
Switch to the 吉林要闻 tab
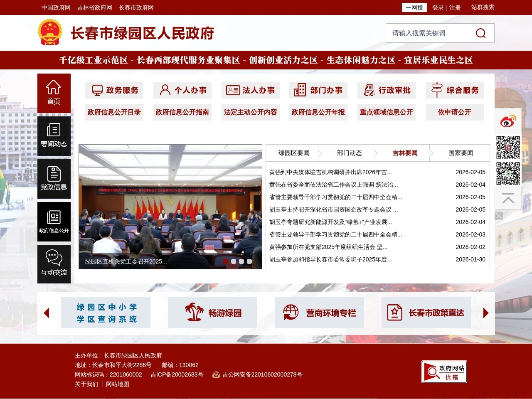coord(405,153)
